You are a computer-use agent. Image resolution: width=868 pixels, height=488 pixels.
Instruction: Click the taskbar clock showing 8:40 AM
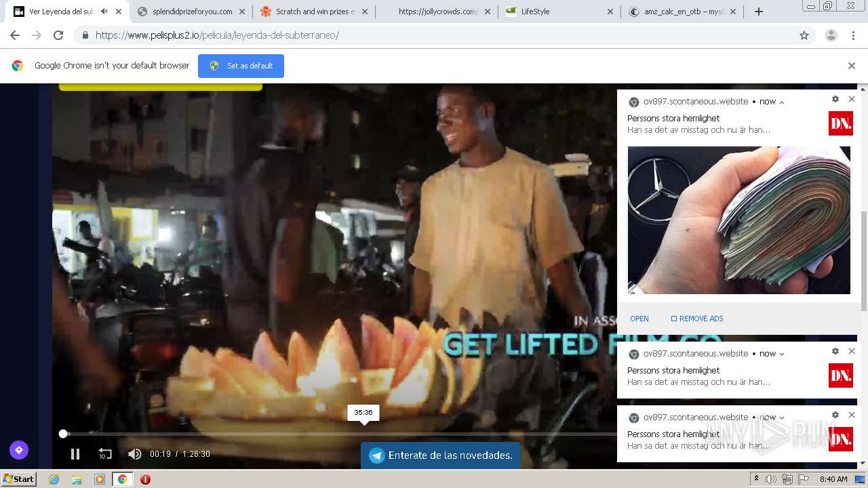[833, 479]
